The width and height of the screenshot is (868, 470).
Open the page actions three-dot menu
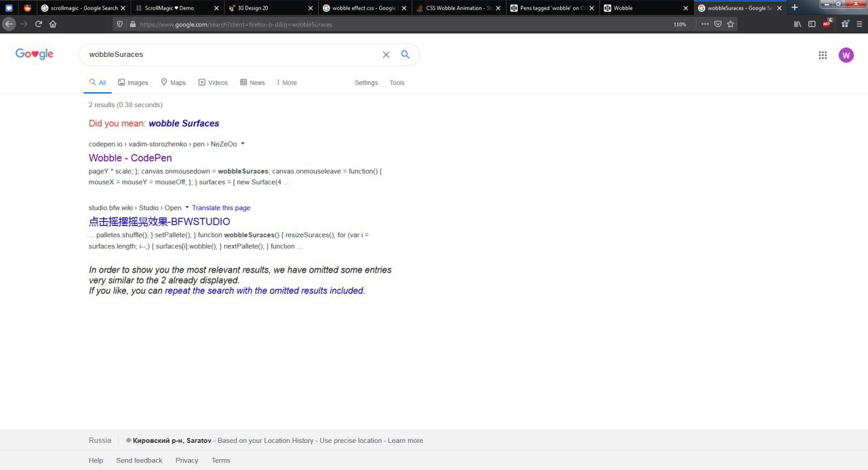[705, 24]
